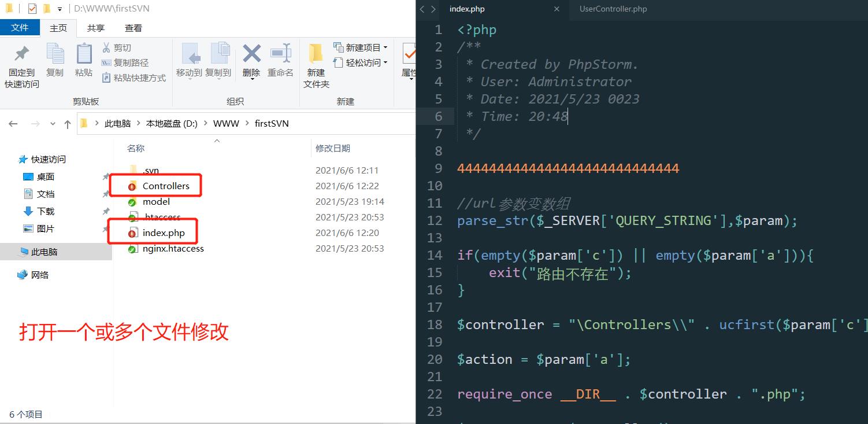Close the index.php editor tab
This screenshot has width=868, height=424.
[557, 9]
